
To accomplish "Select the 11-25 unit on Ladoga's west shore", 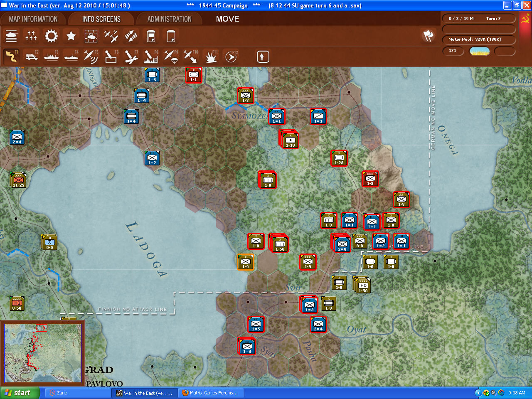I will tap(18, 180).
